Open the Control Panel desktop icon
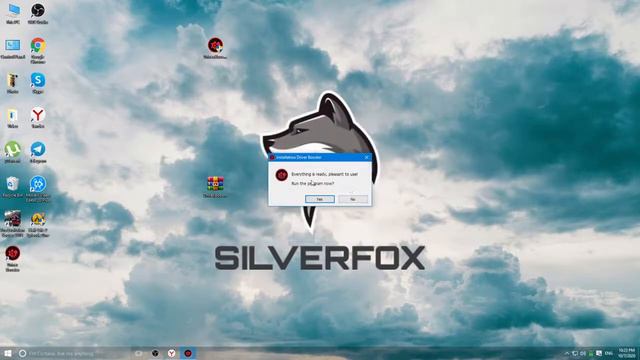The width and height of the screenshot is (640, 360). coord(13,49)
